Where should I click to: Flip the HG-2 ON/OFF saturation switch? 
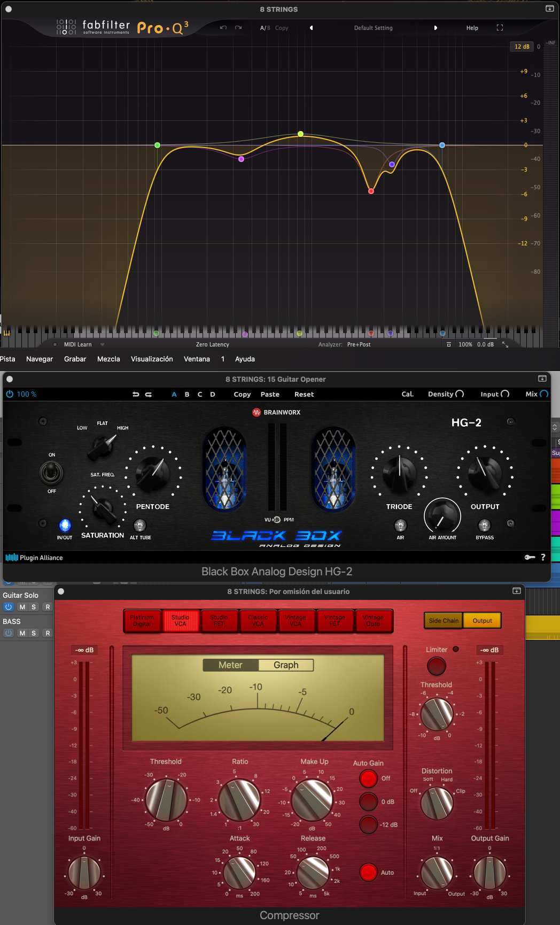click(x=51, y=473)
